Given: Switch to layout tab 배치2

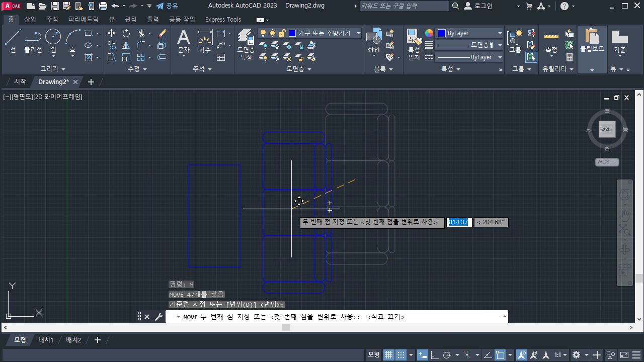Looking at the screenshot, I should [x=73, y=340].
